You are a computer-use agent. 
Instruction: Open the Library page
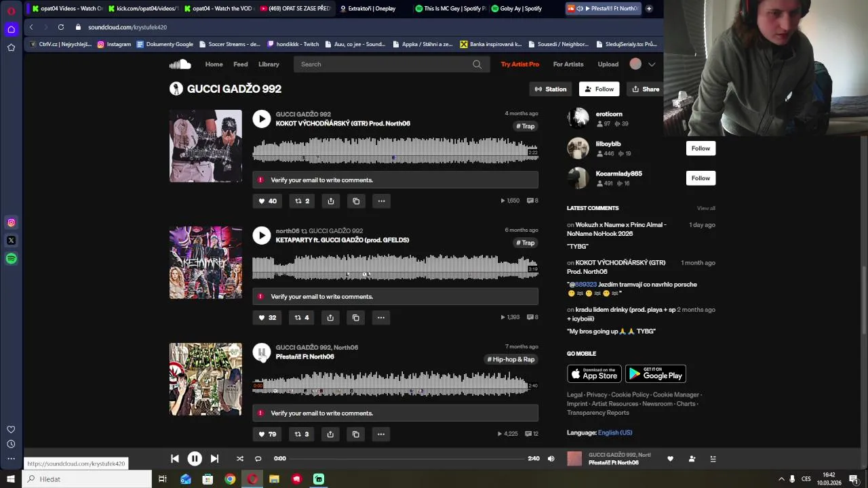[x=269, y=64]
